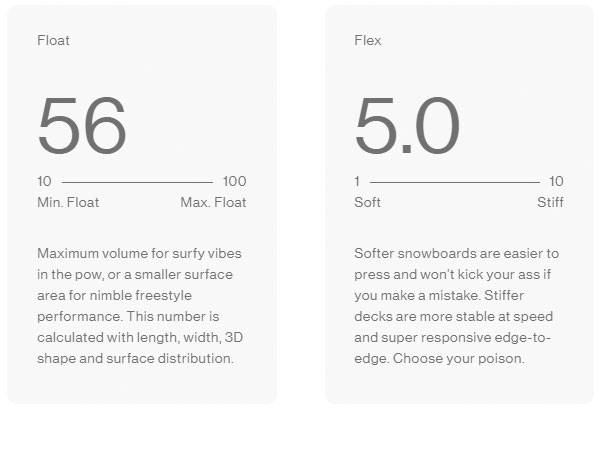The image size is (606, 472).
Task: Click the Flex range scale line
Action: 454,182
